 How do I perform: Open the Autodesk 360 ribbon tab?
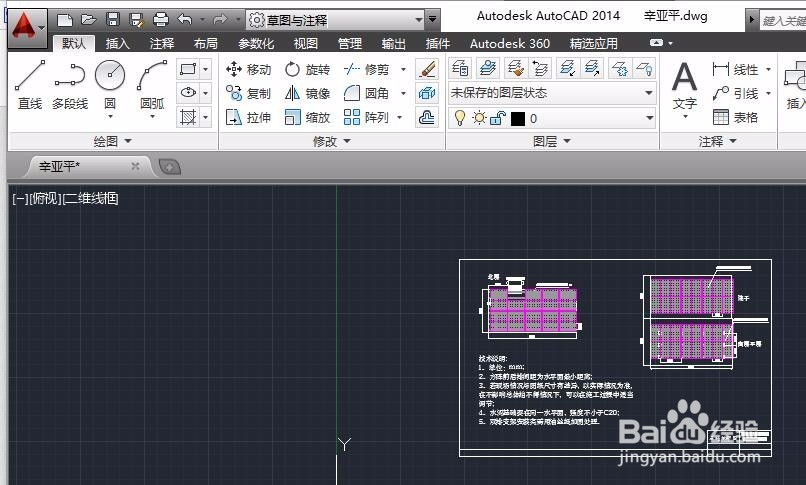(x=510, y=44)
